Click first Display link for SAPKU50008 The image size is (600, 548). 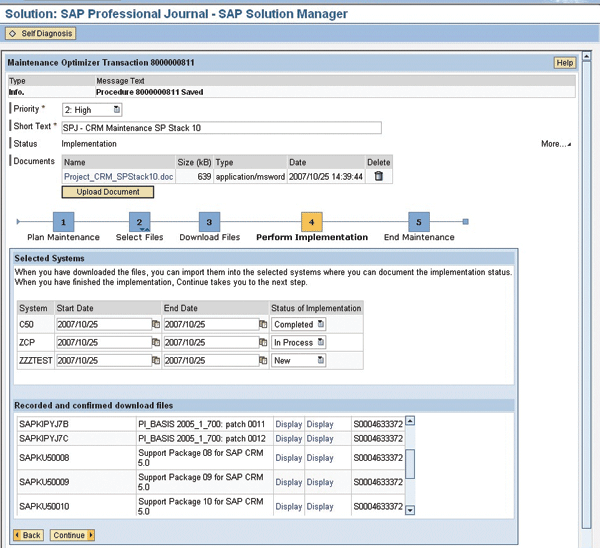[289, 458]
